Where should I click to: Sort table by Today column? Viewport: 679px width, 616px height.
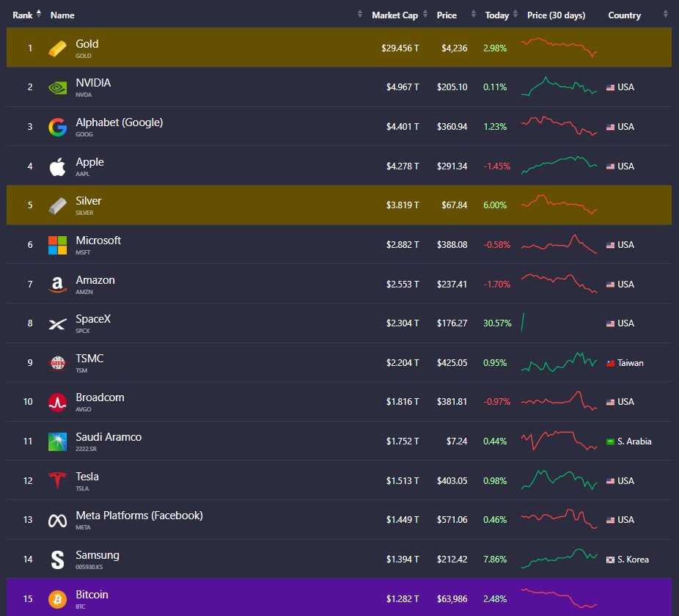(x=501, y=15)
